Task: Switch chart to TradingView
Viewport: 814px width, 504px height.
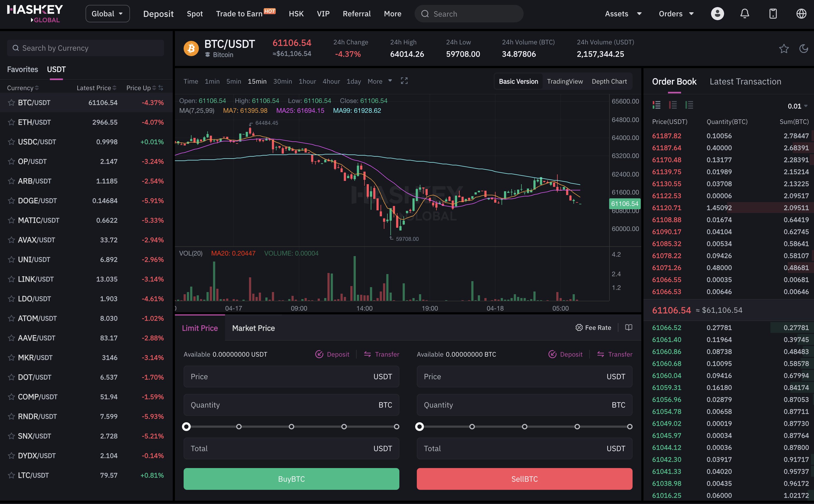Action: [x=565, y=81]
